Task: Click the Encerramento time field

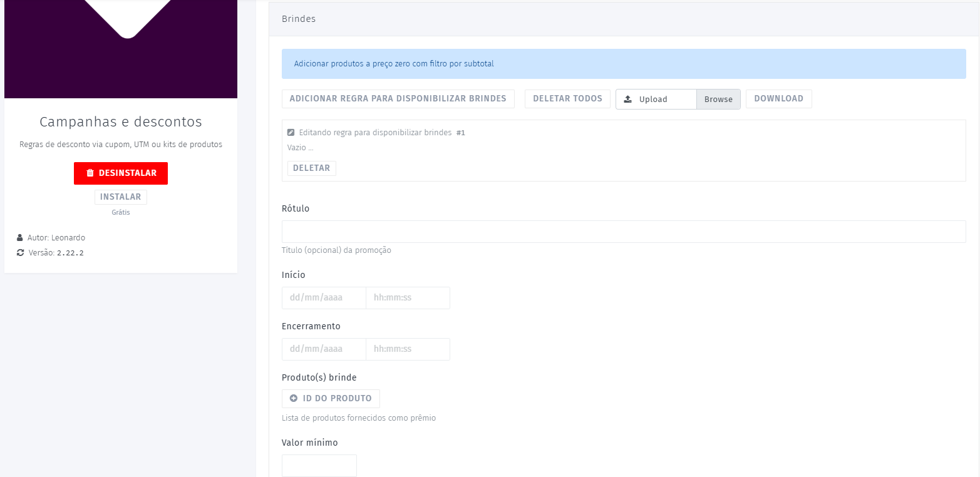Action: [x=408, y=349]
